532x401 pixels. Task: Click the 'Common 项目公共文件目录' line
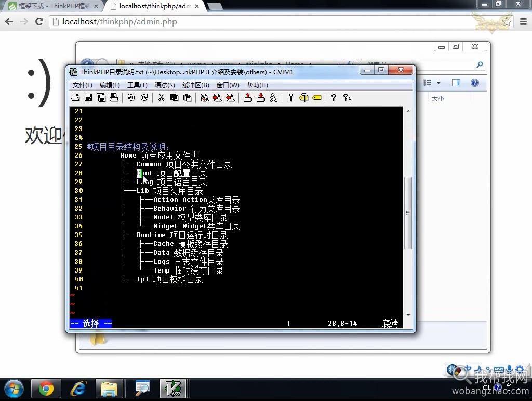pos(184,164)
